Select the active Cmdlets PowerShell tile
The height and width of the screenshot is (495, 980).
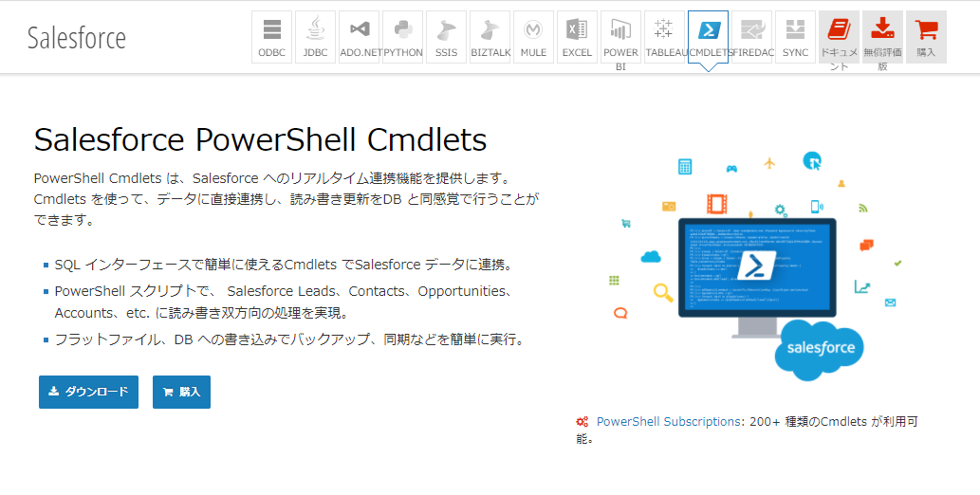click(708, 37)
